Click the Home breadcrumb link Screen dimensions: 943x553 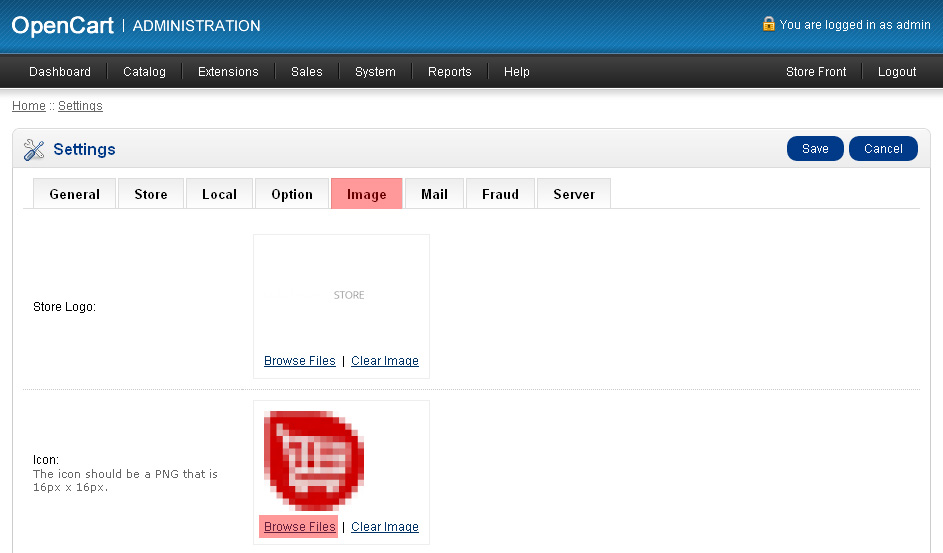click(29, 106)
